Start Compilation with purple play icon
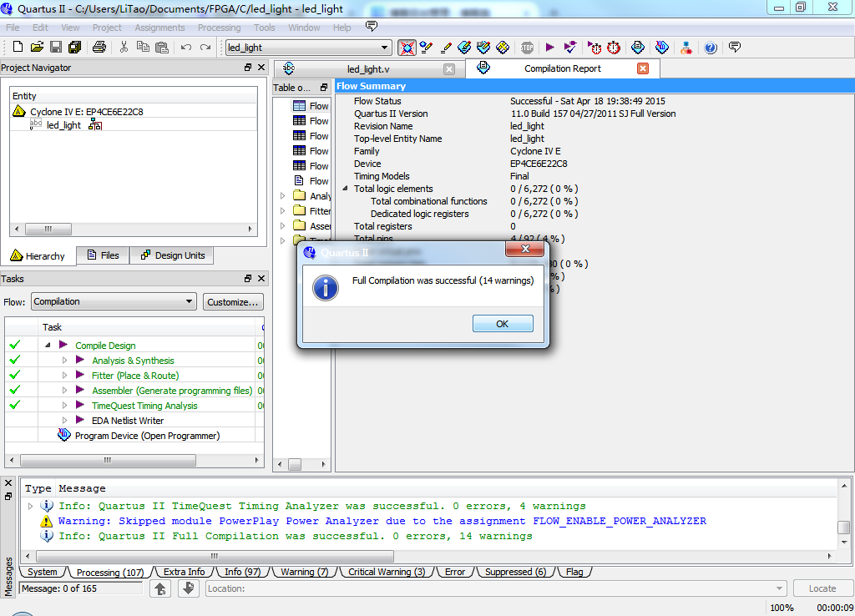Screen dimensions: 855x616 (x=549, y=48)
